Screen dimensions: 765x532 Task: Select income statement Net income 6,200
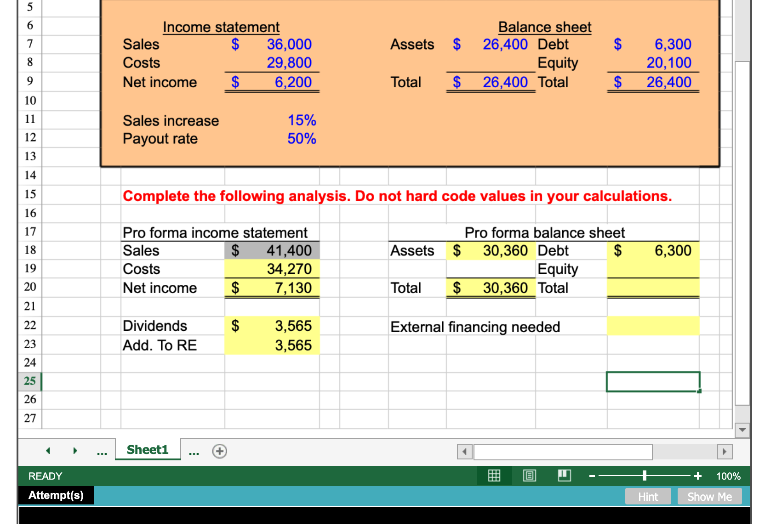tap(272, 82)
